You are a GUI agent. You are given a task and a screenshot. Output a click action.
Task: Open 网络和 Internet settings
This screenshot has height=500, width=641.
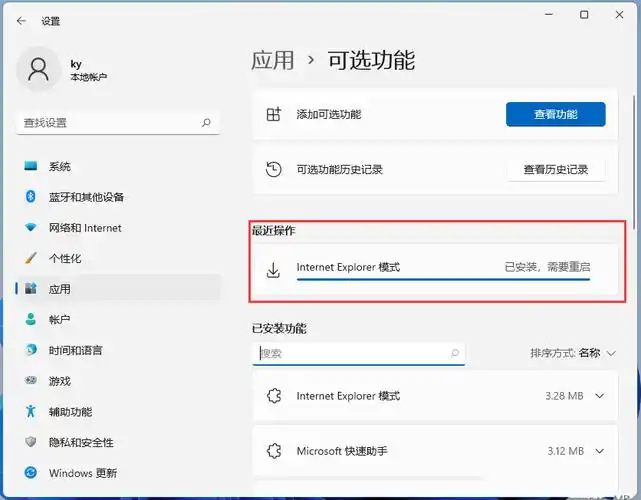point(85,228)
